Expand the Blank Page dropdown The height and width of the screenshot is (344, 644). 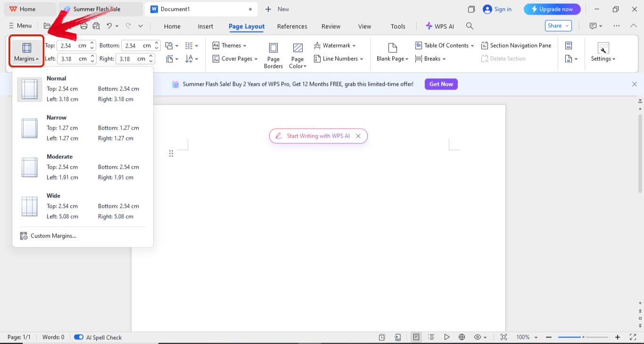(x=392, y=53)
